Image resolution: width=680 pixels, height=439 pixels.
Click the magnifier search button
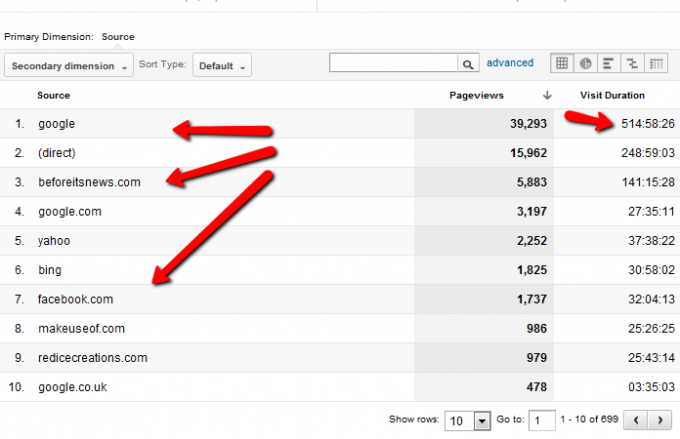[468, 64]
